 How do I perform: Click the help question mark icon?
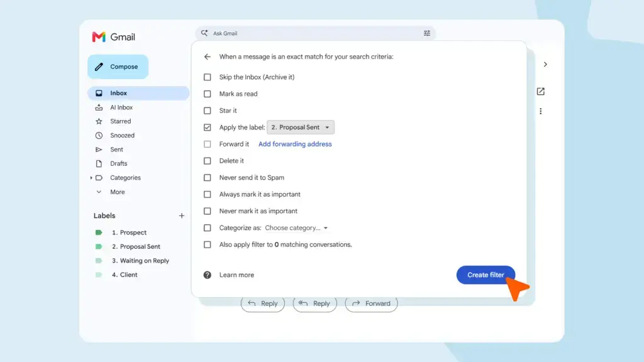tap(207, 275)
